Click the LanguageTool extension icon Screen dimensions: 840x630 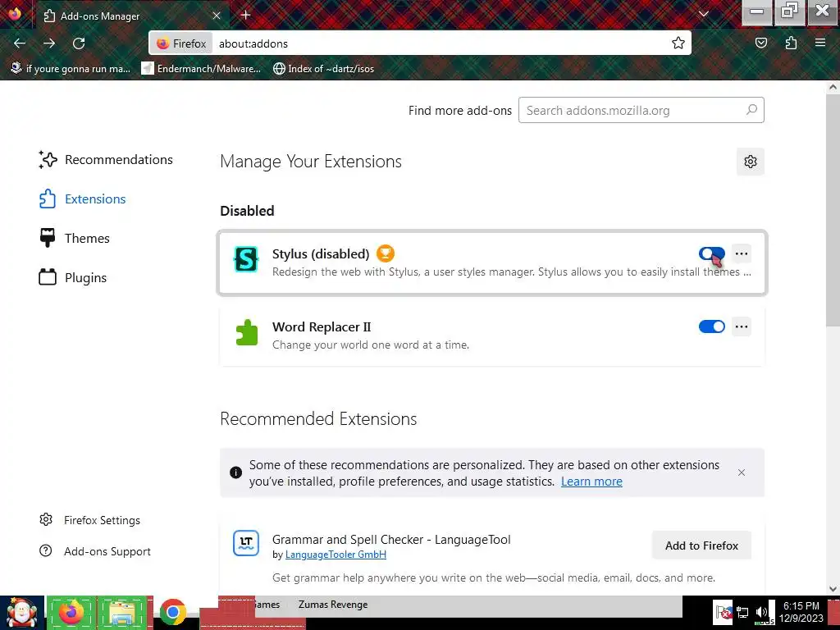[x=246, y=544]
